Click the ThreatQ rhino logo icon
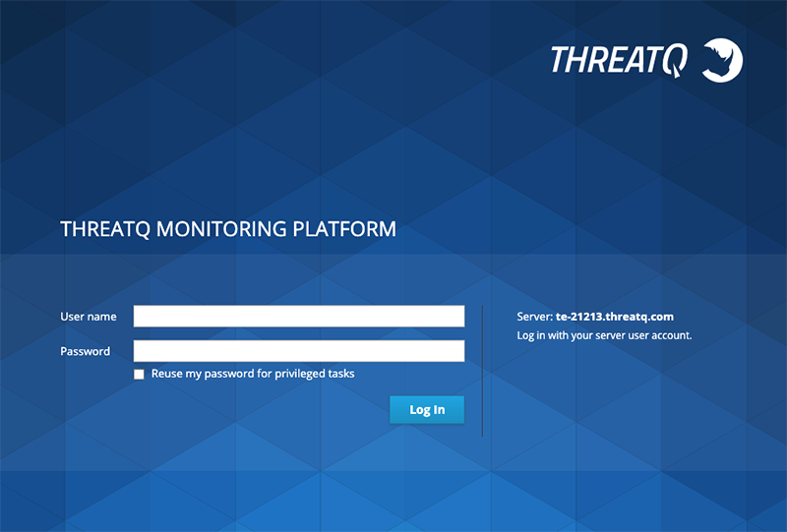This screenshot has width=787, height=532. (x=722, y=60)
